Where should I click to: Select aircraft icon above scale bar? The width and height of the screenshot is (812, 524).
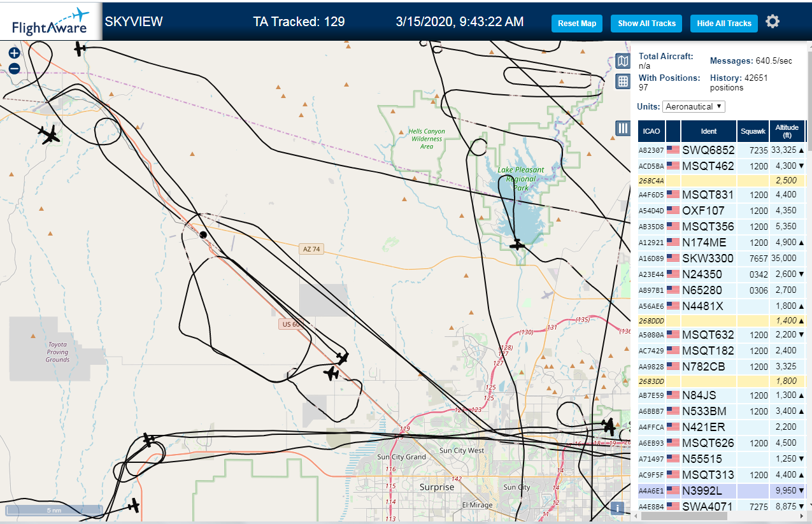point(133,506)
